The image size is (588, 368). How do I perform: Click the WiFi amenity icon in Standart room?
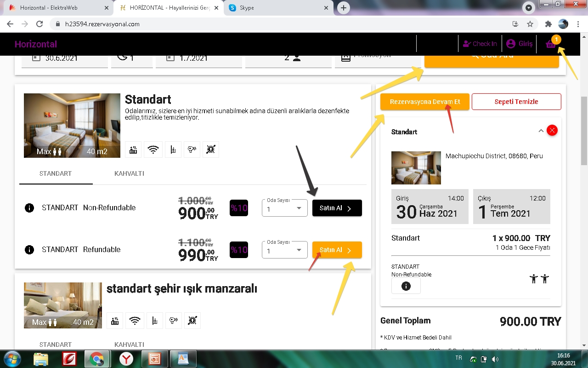pos(153,149)
